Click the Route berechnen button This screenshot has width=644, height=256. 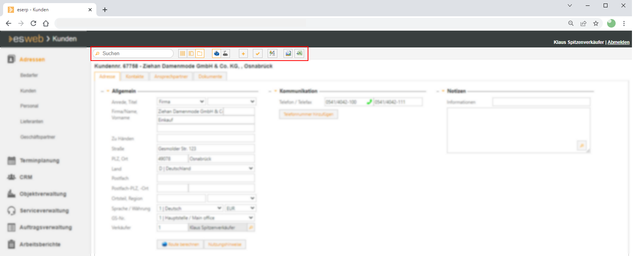pyautogui.click(x=180, y=244)
